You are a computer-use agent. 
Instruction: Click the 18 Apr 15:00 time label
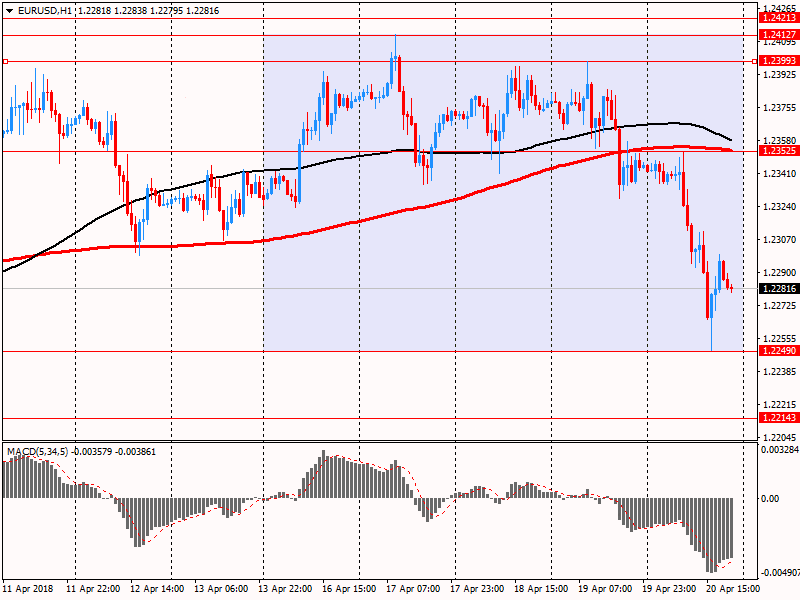pos(541,590)
